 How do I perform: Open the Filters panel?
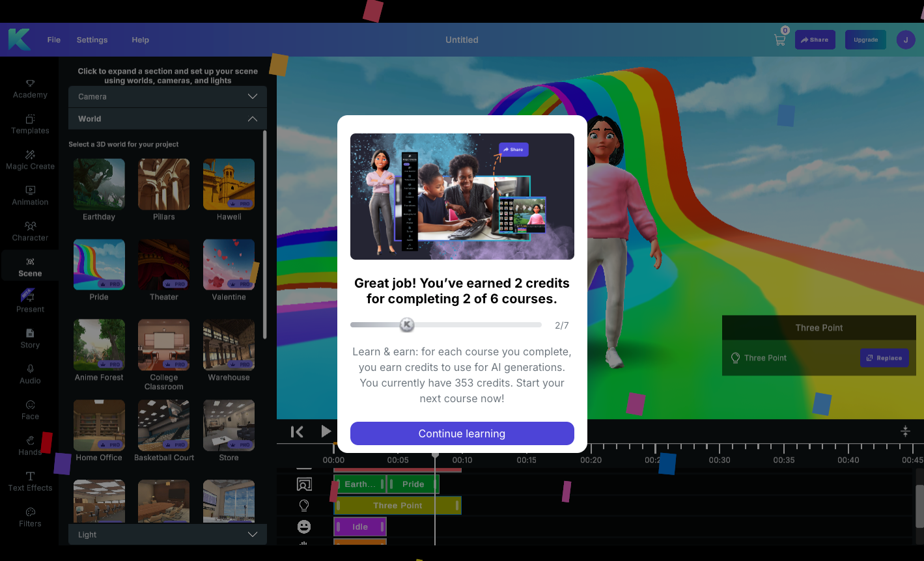coord(30,517)
